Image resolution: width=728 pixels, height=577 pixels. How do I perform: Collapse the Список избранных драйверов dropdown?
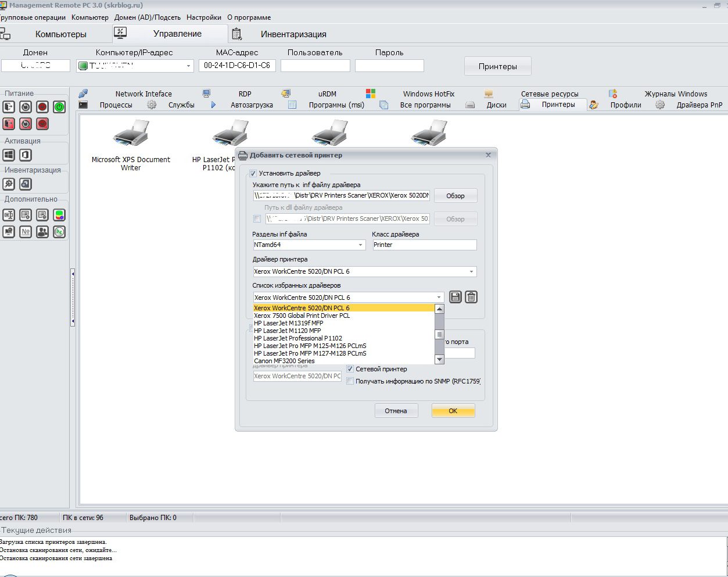(439, 298)
